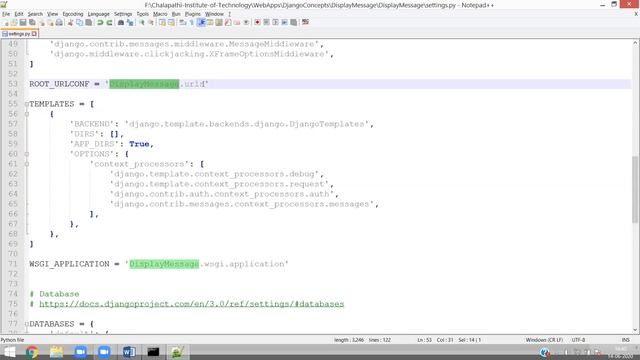Click highlighted DisplayMessage on WSGI_APPLICATION line
Image resolution: width=640 pixels, height=360 pixels.
[164, 264]
